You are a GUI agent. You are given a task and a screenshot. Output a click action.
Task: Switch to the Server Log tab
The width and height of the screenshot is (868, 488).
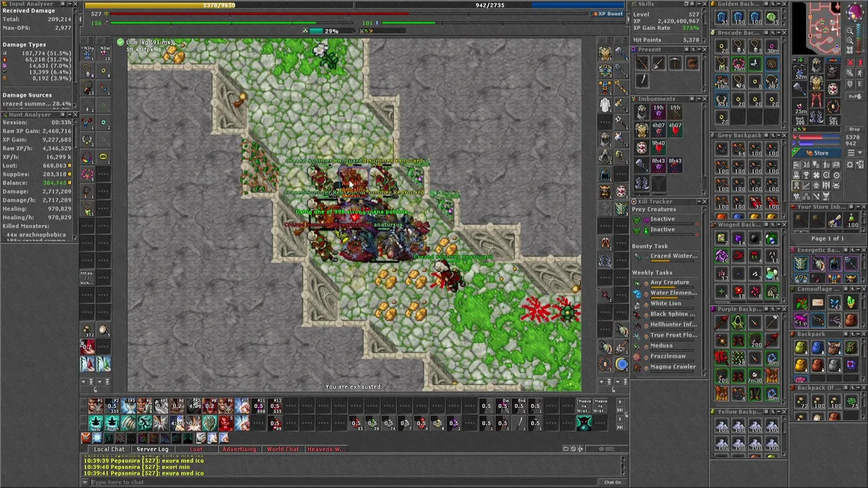click(x=153, y=449)
